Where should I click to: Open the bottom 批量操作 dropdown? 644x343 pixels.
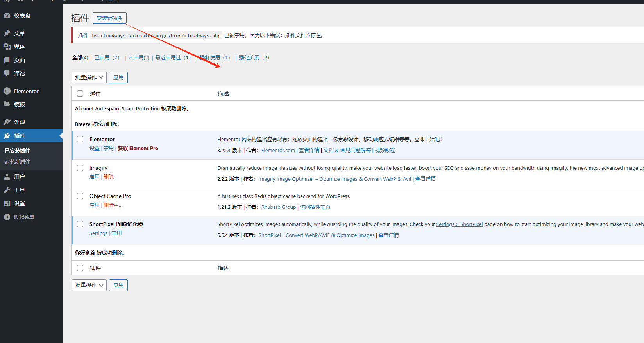click(89, 285)
